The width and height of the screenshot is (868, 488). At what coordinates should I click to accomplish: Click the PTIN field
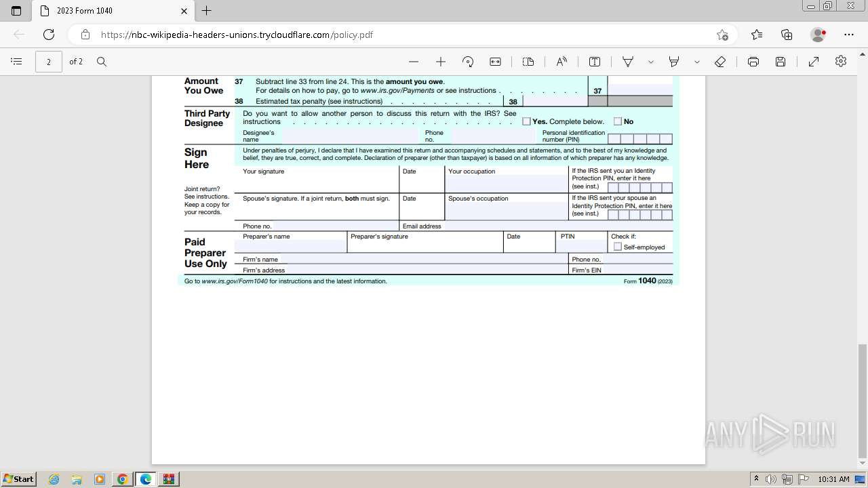(581, 246)
